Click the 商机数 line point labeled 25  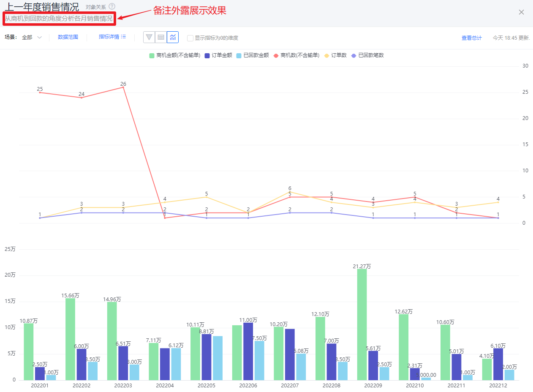(40, 92)
